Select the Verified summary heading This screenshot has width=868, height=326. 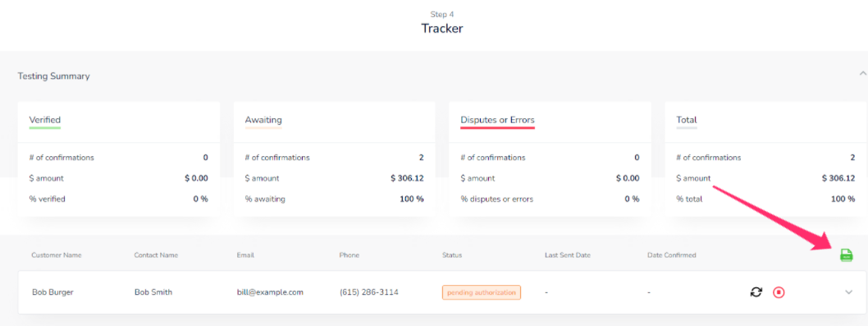pyautogui.click(x=45, y=120)
